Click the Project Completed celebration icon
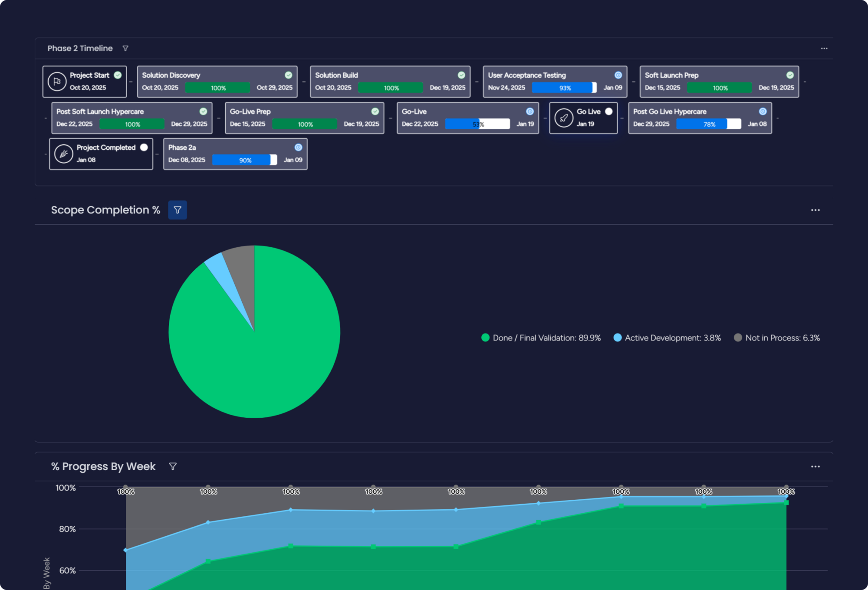 [x=64, y=154]
